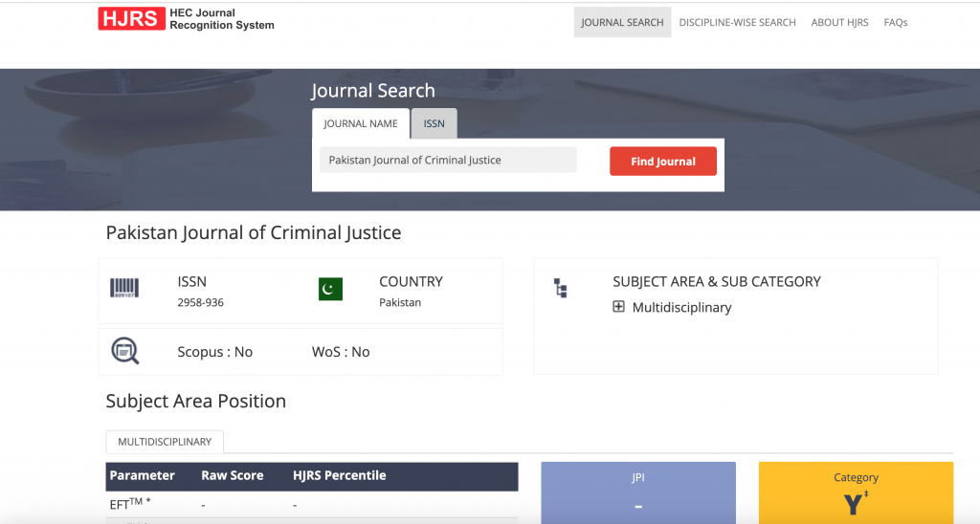Click the Scopus search magnifier icon
The height and width of the screenshot is (524, 980).
(125, 351)
